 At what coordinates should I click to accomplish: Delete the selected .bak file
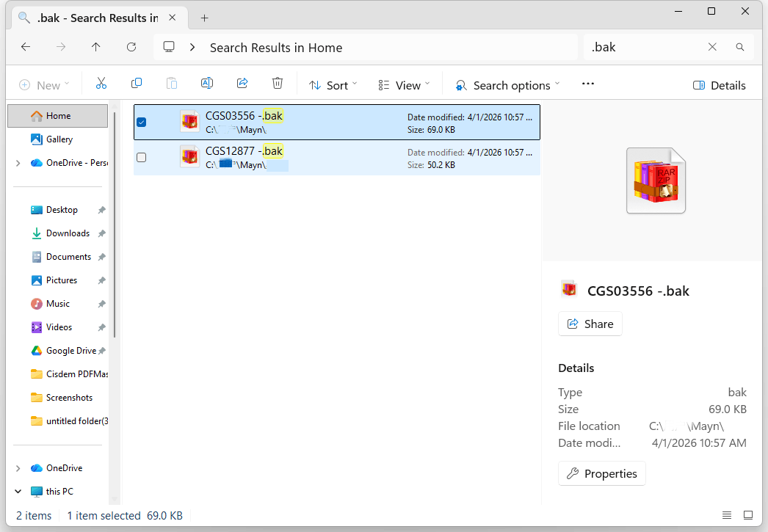tap(278, 83)
